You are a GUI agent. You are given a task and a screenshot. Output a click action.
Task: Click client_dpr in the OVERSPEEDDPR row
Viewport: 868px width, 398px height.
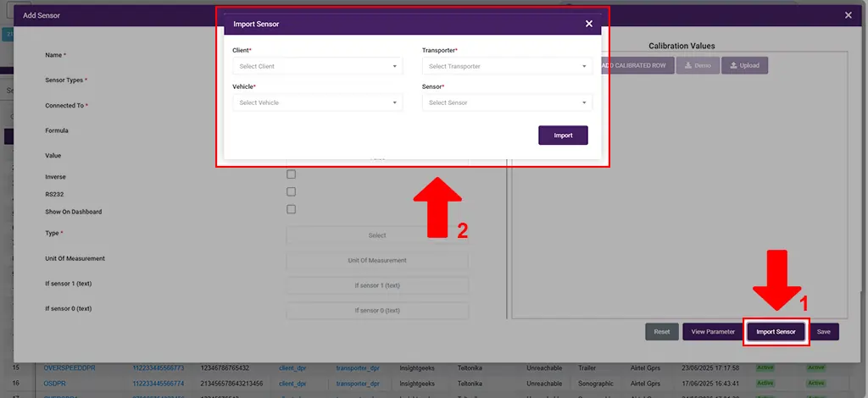[x=292, y=368]
